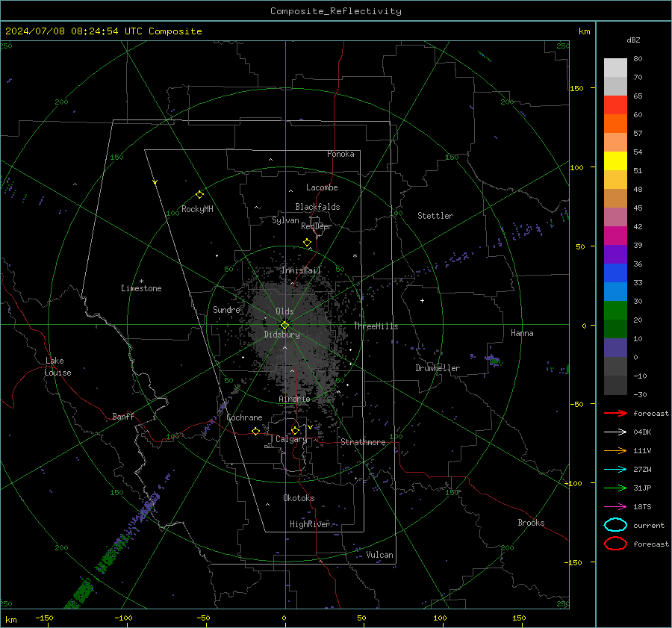
Task: Click the dBZ legend heading
Action: coord(633,40)
